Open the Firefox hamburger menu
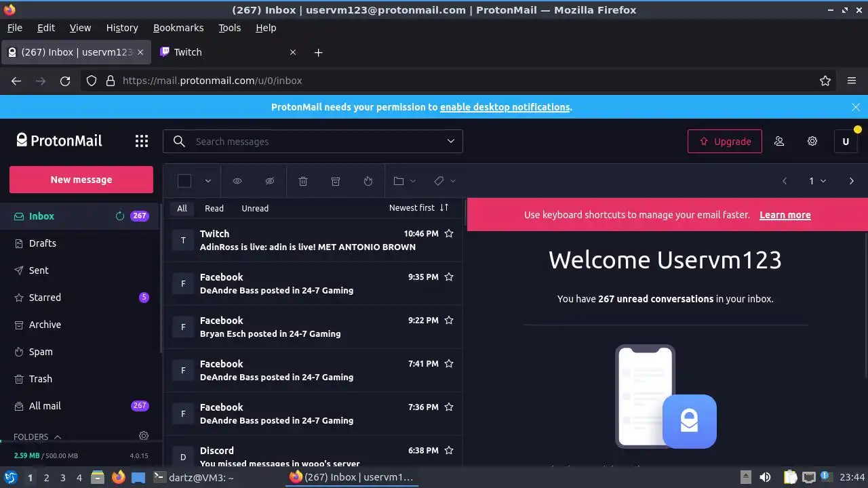868x488 pixels. [x=852, y=81]
